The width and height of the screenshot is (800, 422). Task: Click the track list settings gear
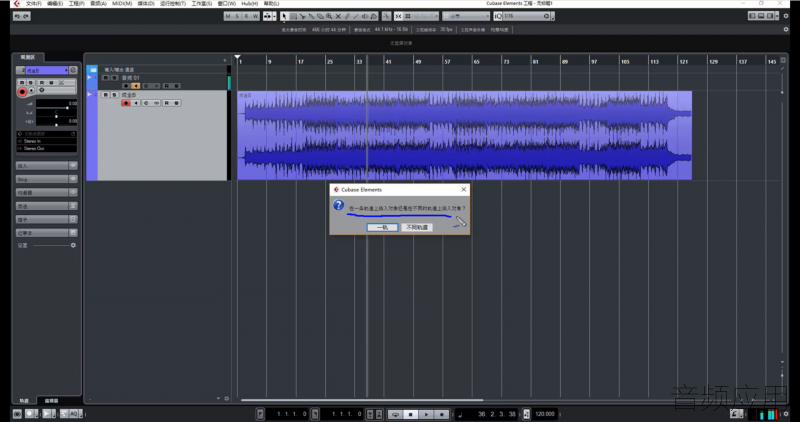click(227, 399)
